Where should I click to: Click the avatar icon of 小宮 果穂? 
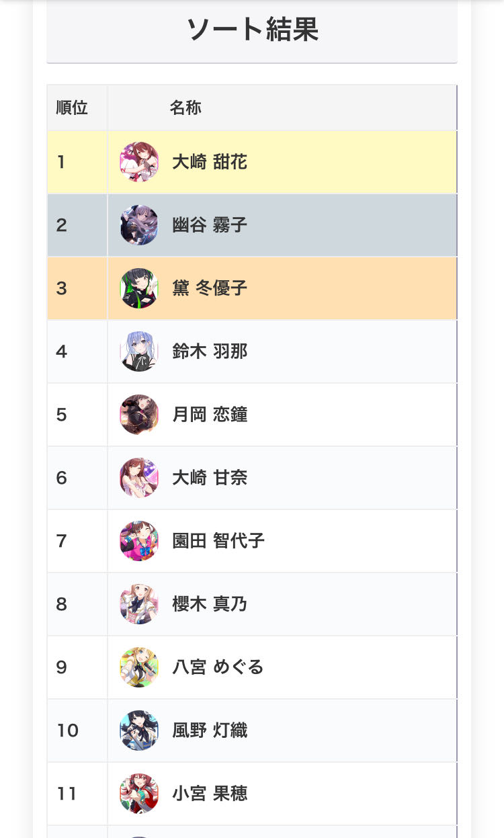pyautogui.click(x=139, y=794)
